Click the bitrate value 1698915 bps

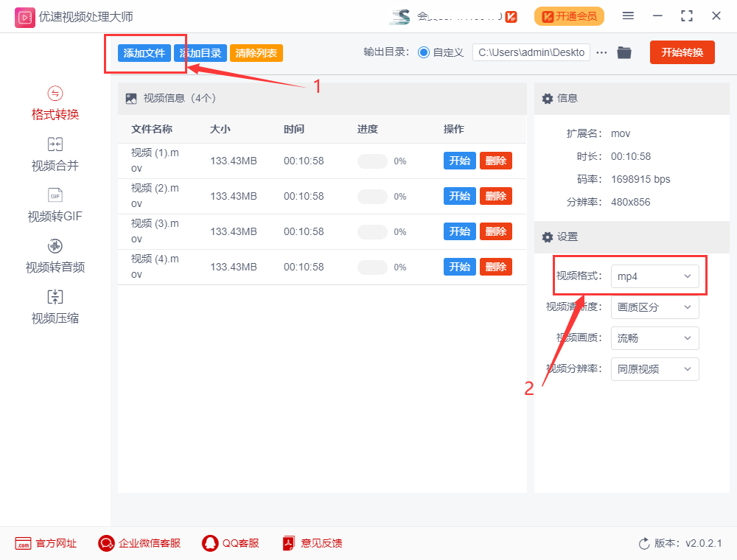point(640,180)
